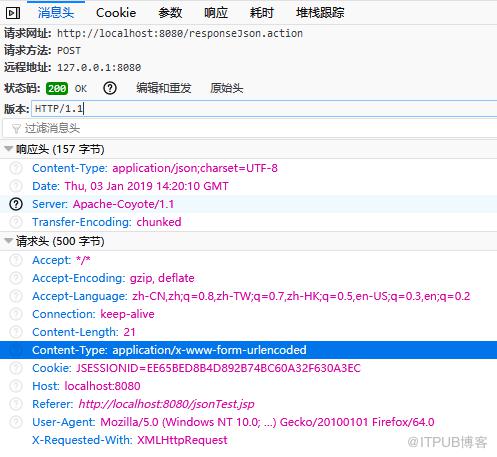Image resolution: width=497 pixels, height=457 pixels.
Task: Click help icon beside Accept-Encoding header
Action: [16, 278]
